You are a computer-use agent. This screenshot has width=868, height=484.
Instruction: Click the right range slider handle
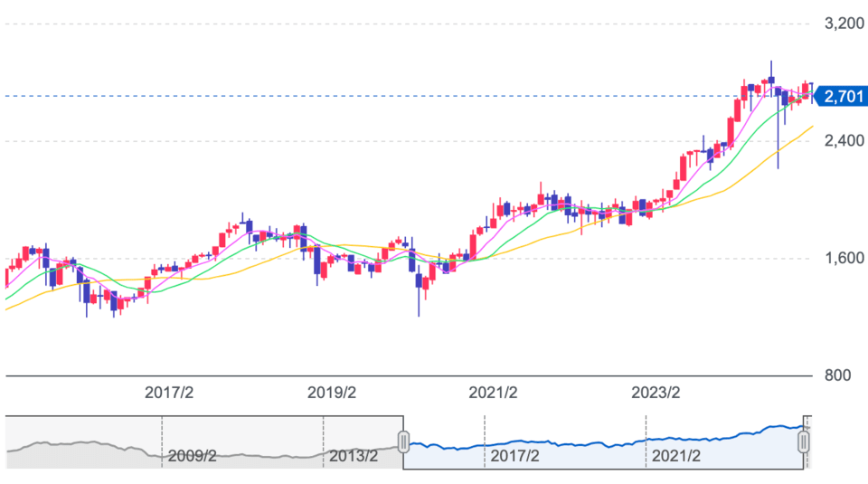803,441
